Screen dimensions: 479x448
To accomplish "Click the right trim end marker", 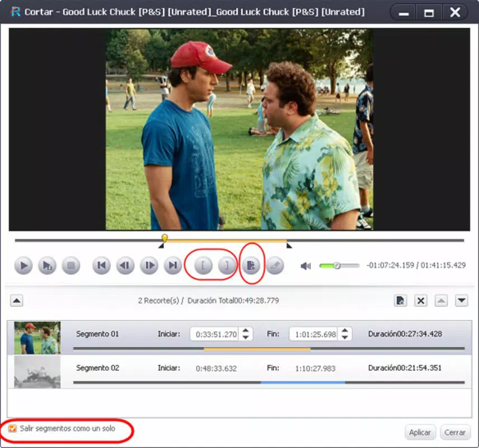I will [289, 245].
